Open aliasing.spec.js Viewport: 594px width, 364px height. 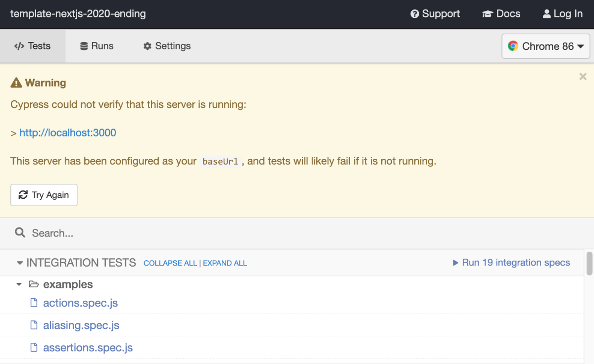coord(81,325)
